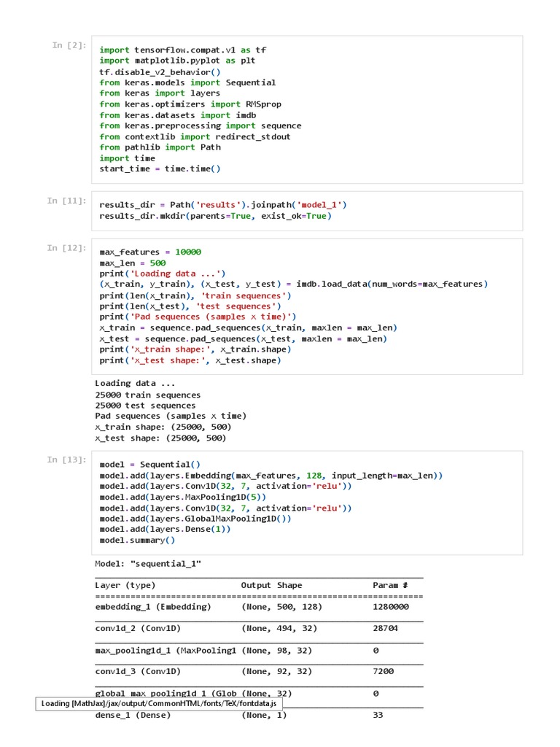Viewport: 560px width, 747px height.
Task: Select the 'Loading data ...' output text
Action: [125, 384]
